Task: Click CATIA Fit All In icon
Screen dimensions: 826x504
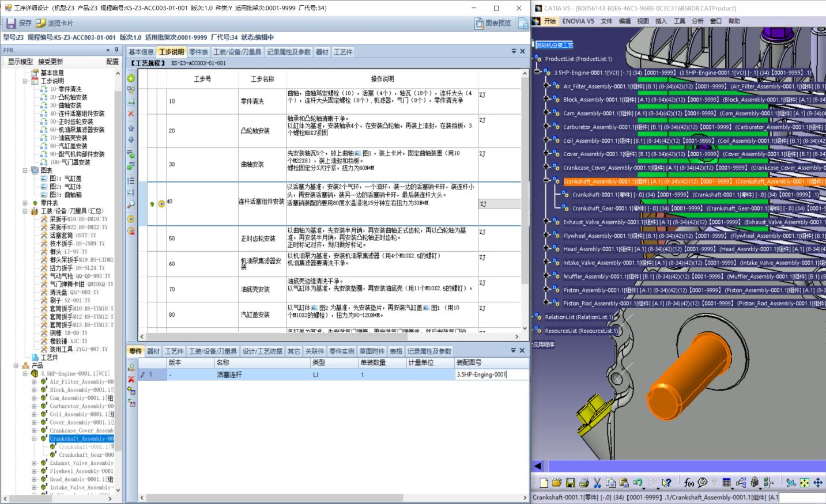Action: pos(804,483)
